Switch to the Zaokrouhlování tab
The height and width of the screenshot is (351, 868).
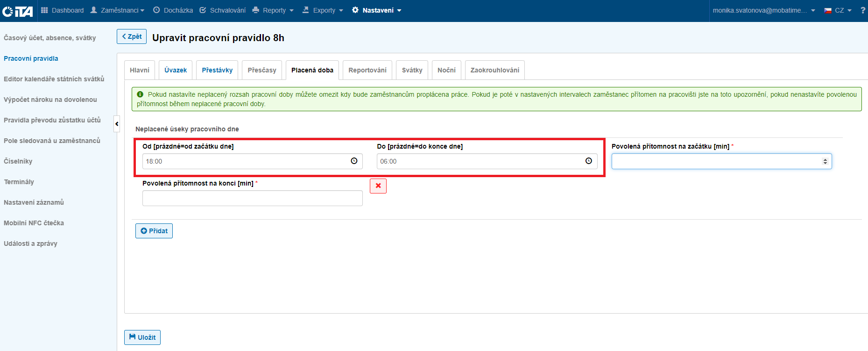494,70
